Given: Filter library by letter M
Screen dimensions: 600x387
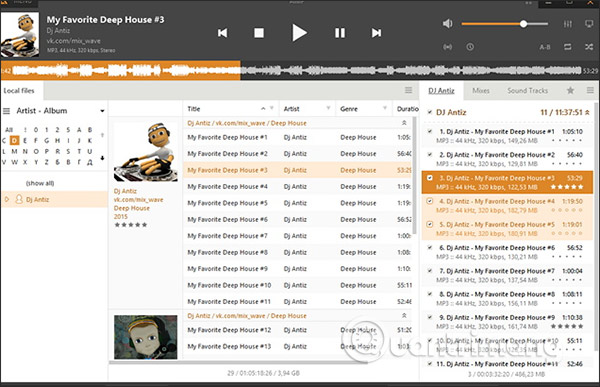Looking at the screenshot, I should click(14, 152).
